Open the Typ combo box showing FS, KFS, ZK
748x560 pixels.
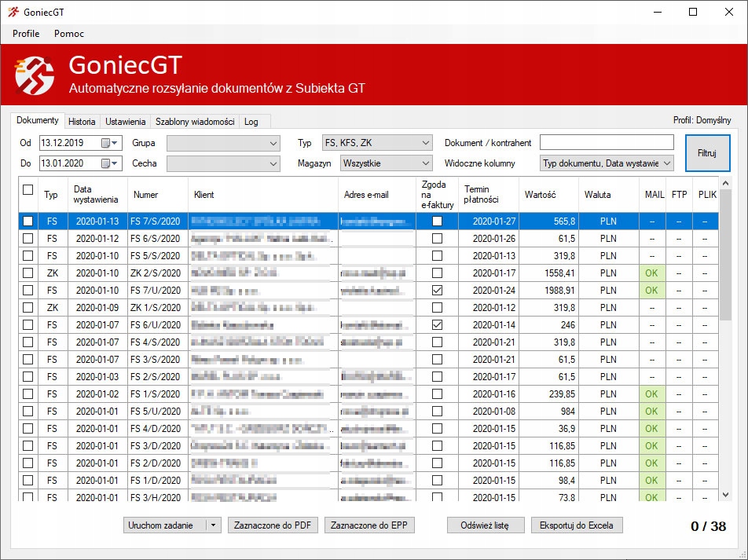click(x=425, y=143)
